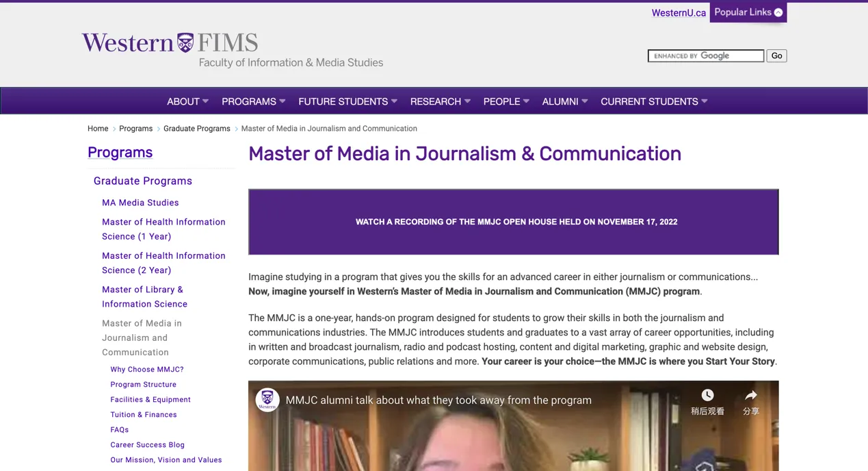Open the Research menu
This screenshot has height=471, width=868.
(x=440, y=101)
